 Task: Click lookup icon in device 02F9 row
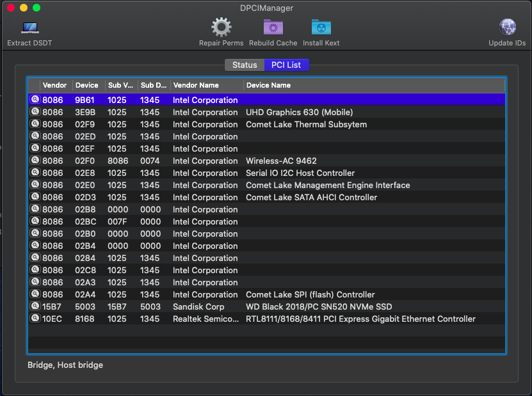(x=35, y=123)
